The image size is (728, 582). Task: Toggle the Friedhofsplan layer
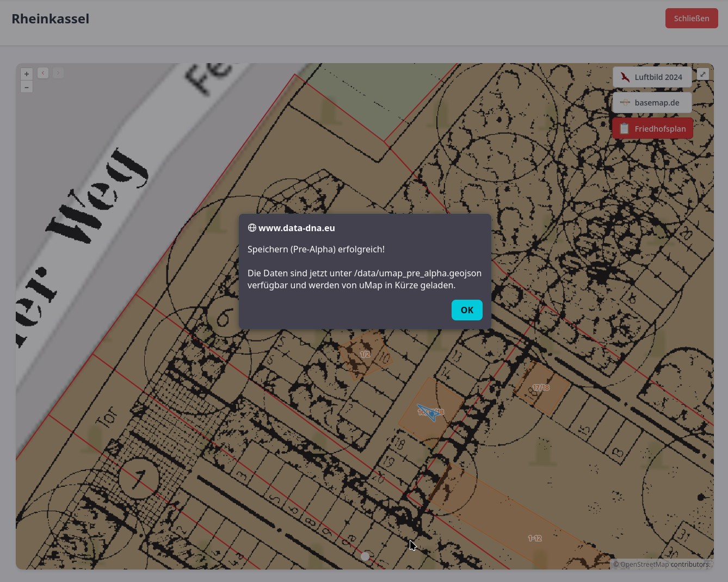point(652,129)
